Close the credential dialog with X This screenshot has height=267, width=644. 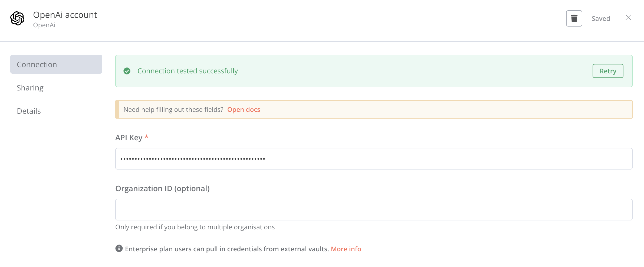pyautogui.click(x=628, y=18)
